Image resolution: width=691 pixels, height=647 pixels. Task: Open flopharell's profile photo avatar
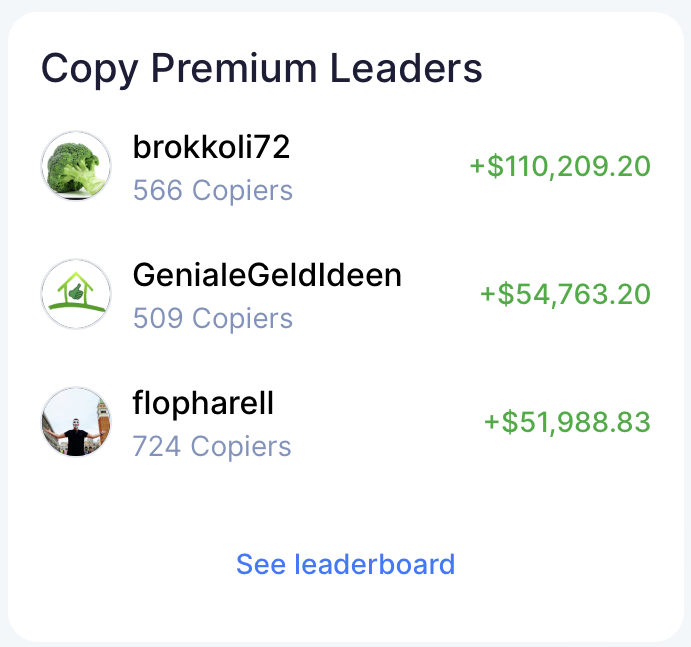click(x=76, y=422)
